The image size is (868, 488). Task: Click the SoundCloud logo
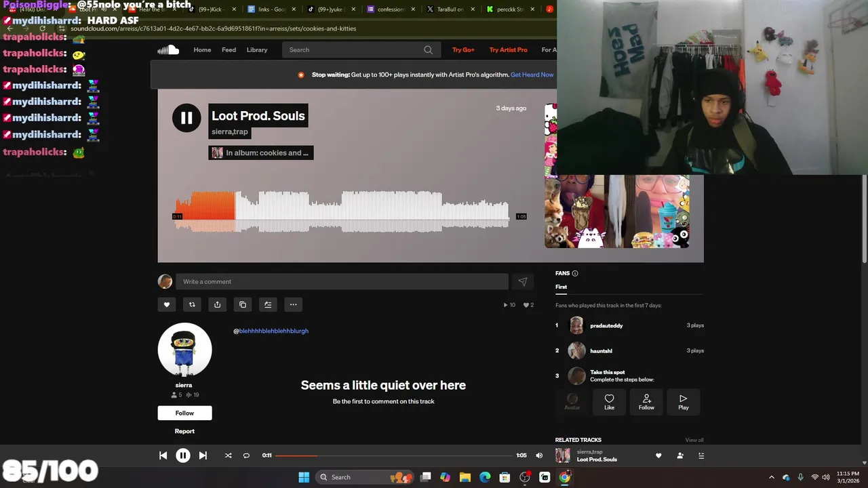click(x=168, y=49)
